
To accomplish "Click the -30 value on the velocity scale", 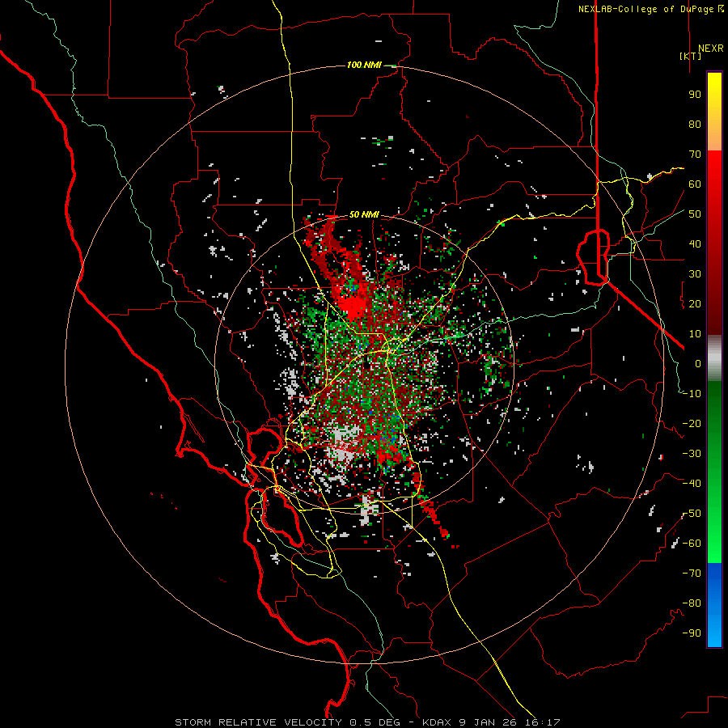I will pyautogui.click(x=692, y=454).
